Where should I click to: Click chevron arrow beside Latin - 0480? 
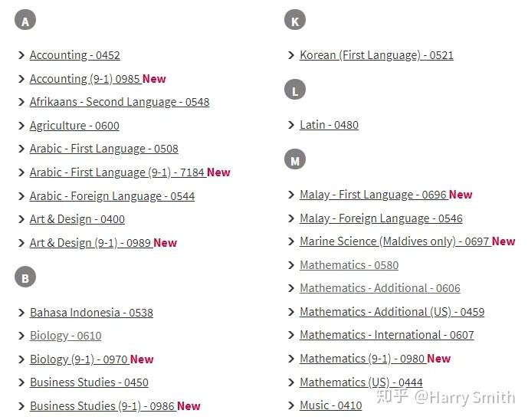coord(291,125)
